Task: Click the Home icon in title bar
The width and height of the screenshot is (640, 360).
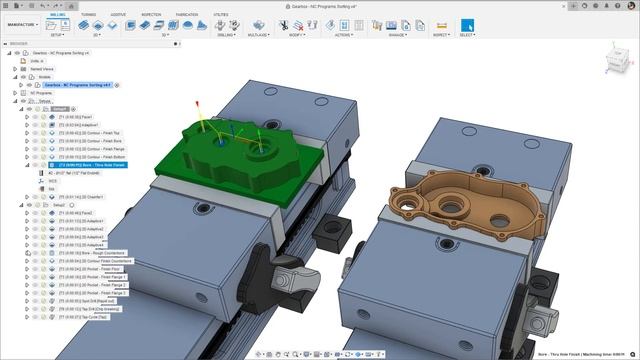Action: 71,6
